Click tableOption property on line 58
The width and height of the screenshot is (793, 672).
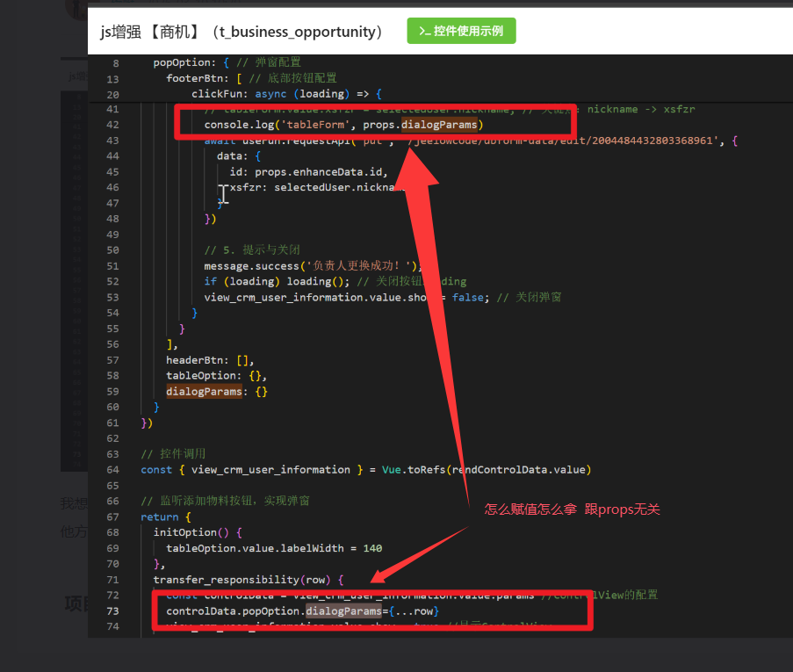click(201, 376)
